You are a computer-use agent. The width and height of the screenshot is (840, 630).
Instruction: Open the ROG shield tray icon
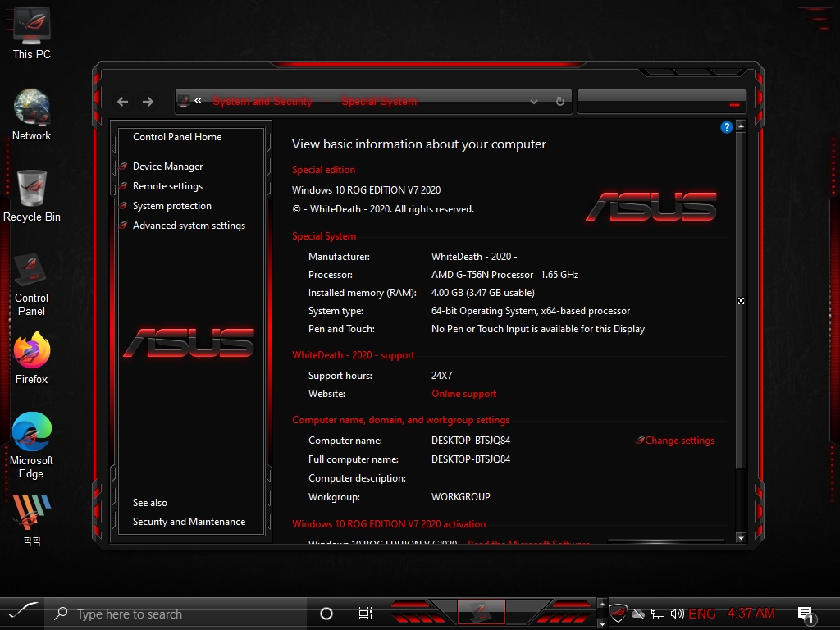618,613
